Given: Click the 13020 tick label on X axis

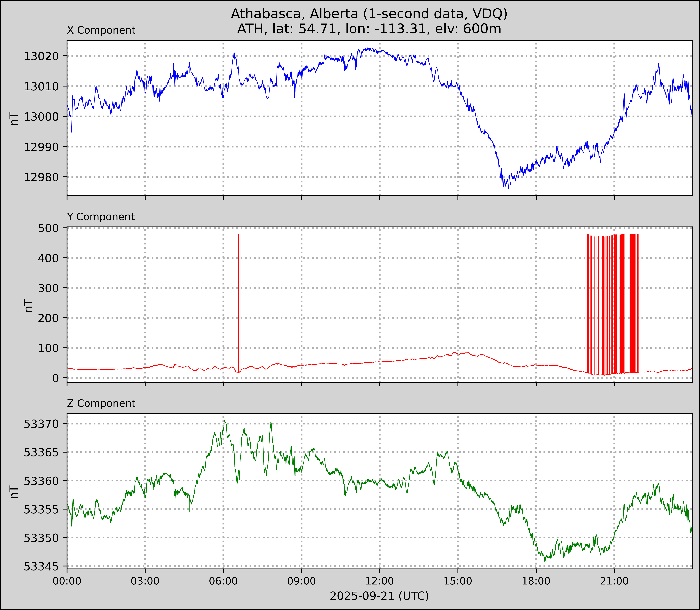Looking at the screenshot, I should point(41,56).
